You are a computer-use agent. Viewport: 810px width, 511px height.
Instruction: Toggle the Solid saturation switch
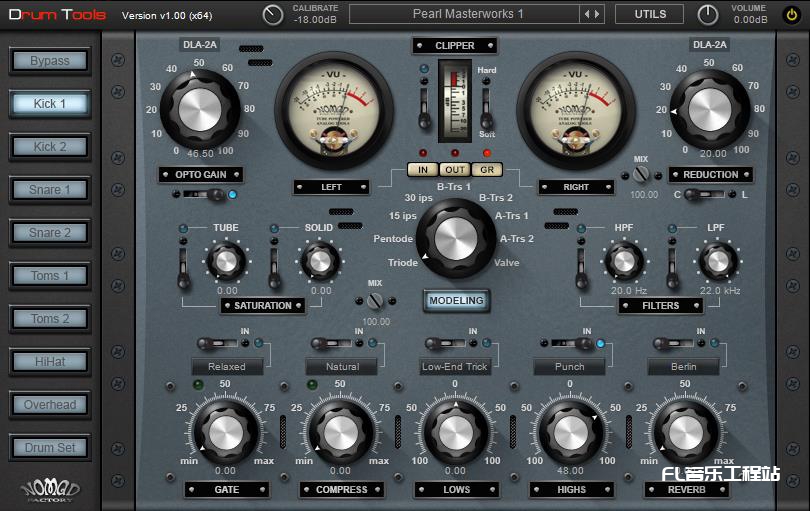pyautogui.click(x=274, y=268)
